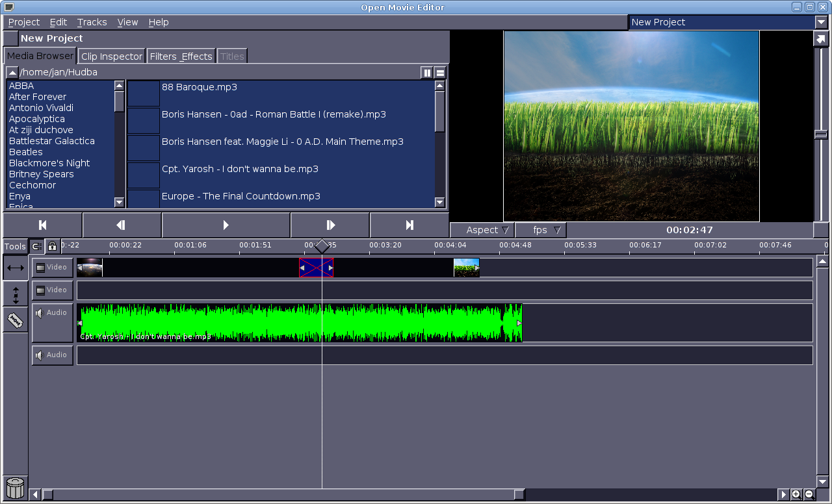Select the Blackmore's Night folder

pos(49,163)
